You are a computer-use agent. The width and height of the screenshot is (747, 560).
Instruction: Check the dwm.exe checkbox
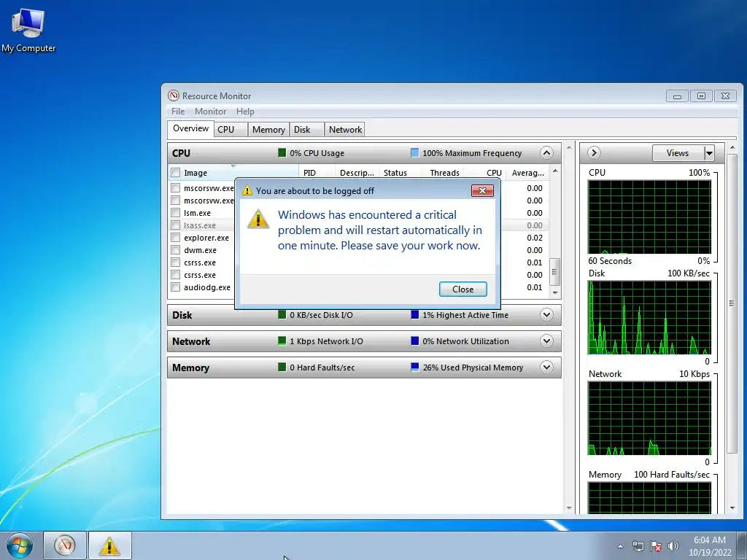(175, 250)
